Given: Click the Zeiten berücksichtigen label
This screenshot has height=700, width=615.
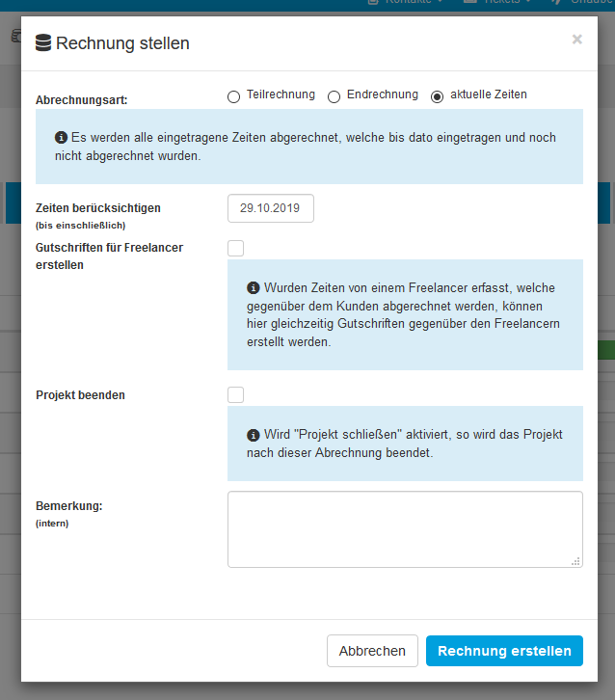Looking at the screenshot, I should tap(98, 208).
